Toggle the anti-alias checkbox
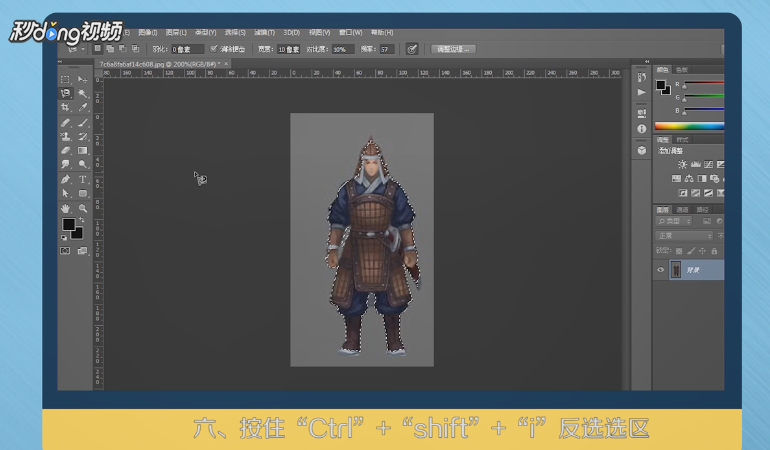770x450 pixels. pyautogui.click(x=214, y=49)
